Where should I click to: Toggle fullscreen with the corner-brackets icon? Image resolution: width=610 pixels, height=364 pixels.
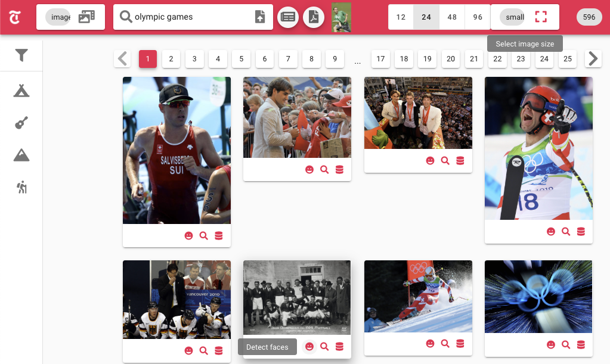[541, 17]
